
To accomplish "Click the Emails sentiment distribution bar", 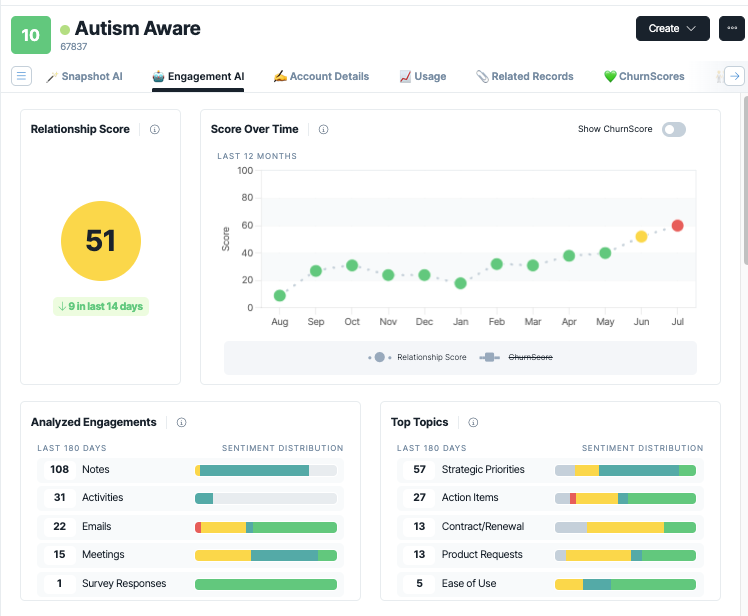I will point(266,527).
